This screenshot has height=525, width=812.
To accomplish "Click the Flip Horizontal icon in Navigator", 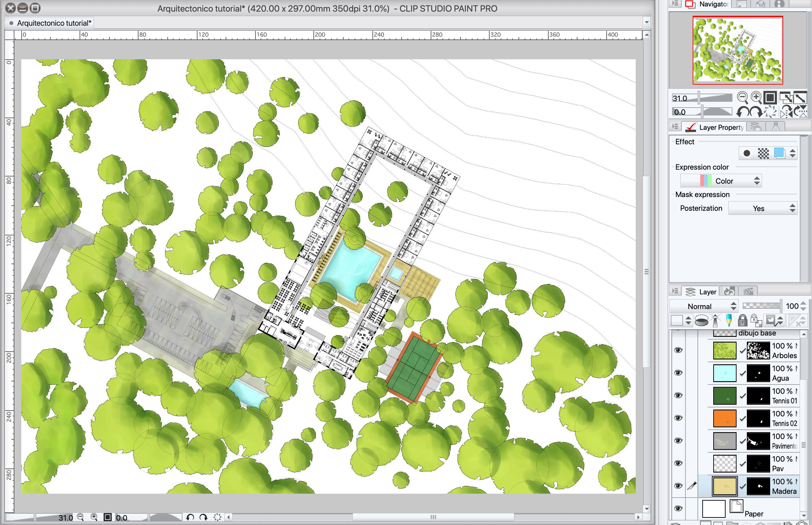I will pyautogui.click(x=786, y=112).
